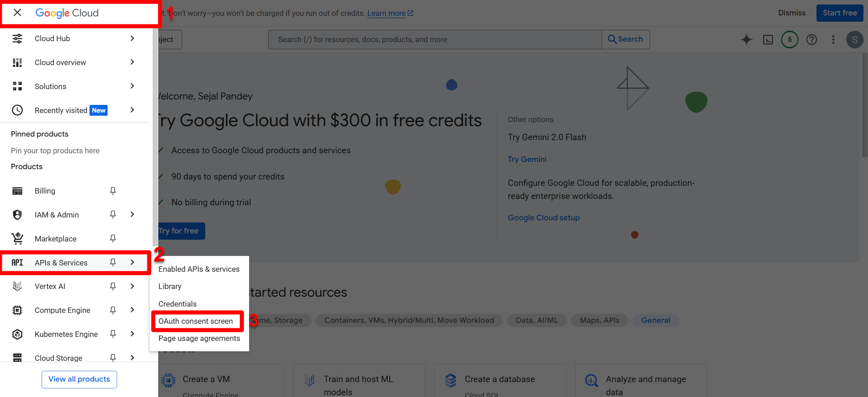This screenshot has height=397, width=868.
Task: Click the Compute Engine chip icon
Action: [17, 310]
